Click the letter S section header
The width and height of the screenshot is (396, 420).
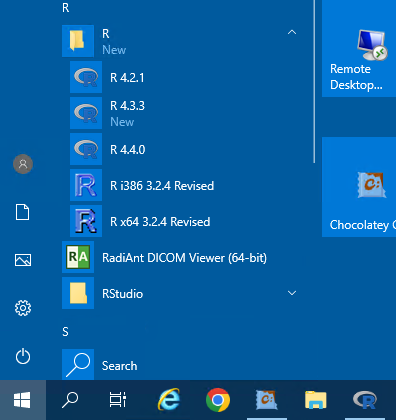[65, 332]
